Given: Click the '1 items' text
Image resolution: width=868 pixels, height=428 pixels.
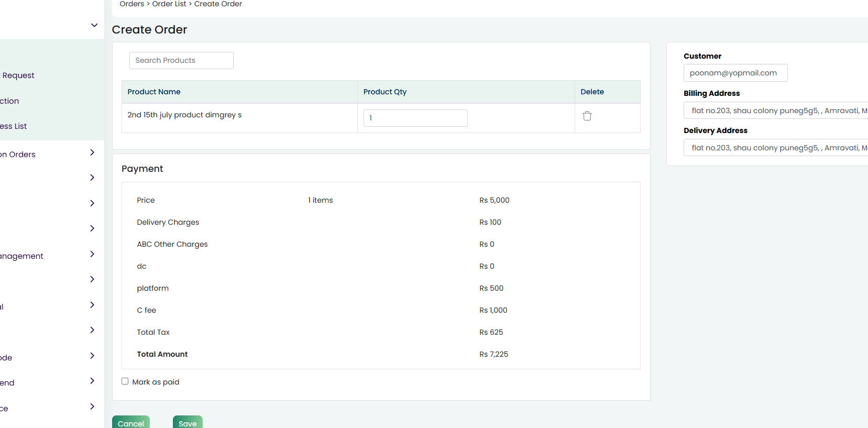Looking at the screenshot, I should tap(321, 200).
